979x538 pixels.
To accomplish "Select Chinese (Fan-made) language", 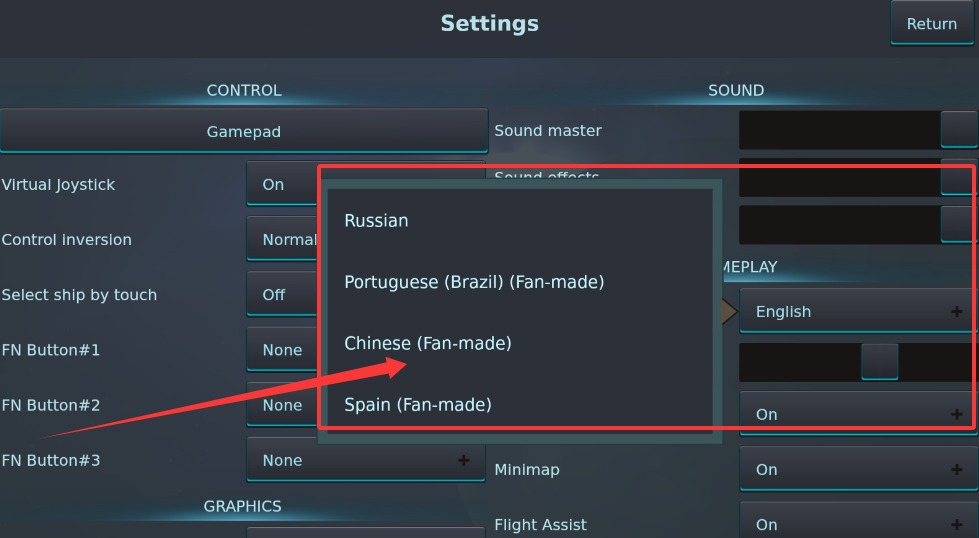I will click(428, 343).
